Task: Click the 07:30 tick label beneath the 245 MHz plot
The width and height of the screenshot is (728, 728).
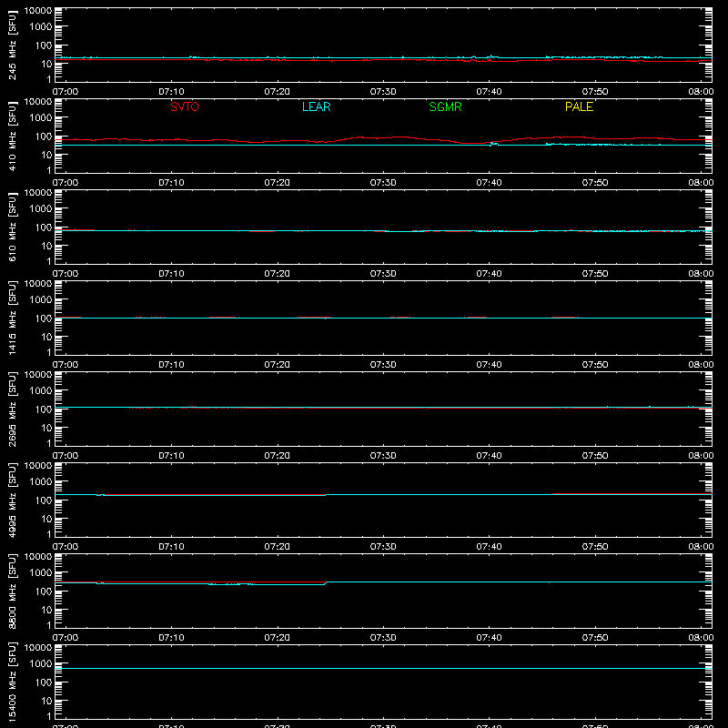Action: pos(383,92)
